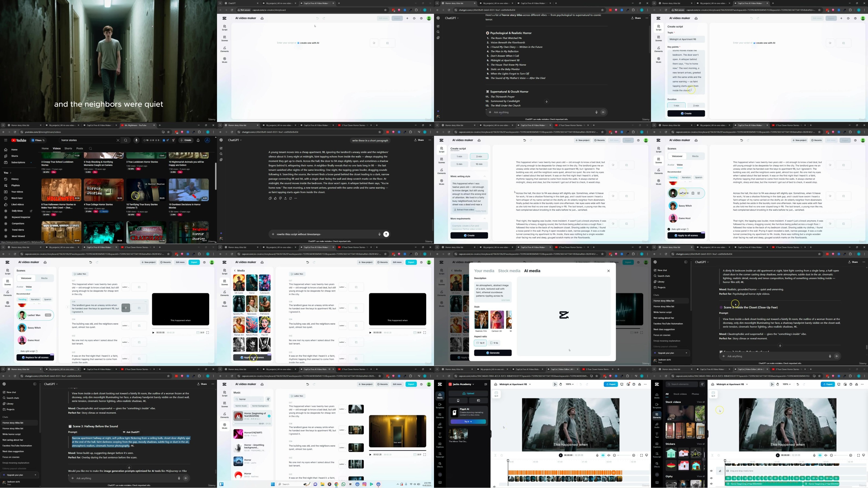Open Captions tool in editor showing Upload button
The image size is (868, 488).
tap(440, 445)
